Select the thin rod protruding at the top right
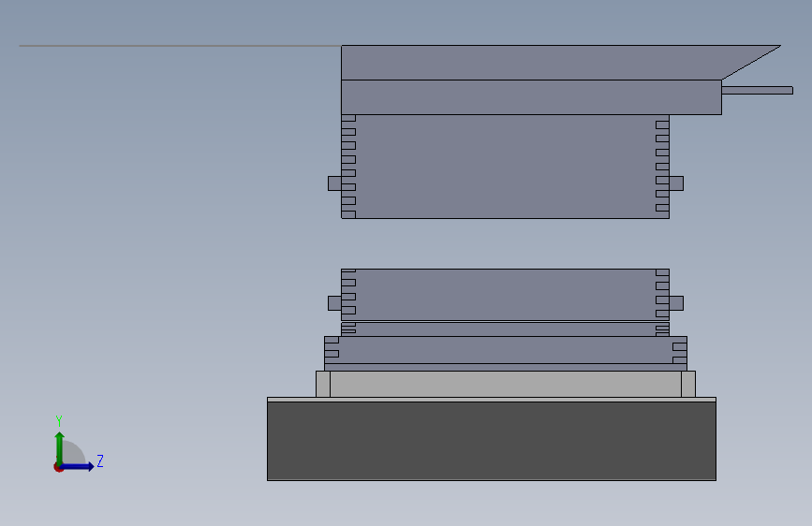812x526 pixels. pos(757,91)
